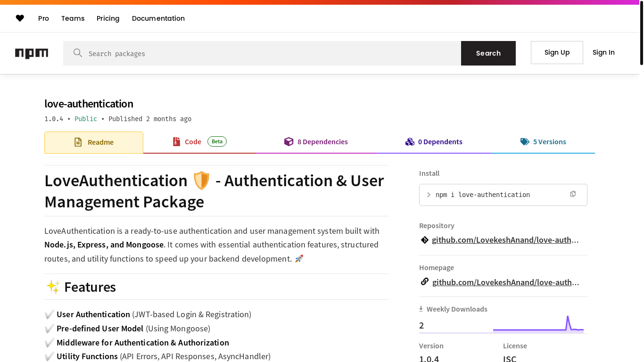
Task: Switch to the Code tab
Action: point(193,142)
